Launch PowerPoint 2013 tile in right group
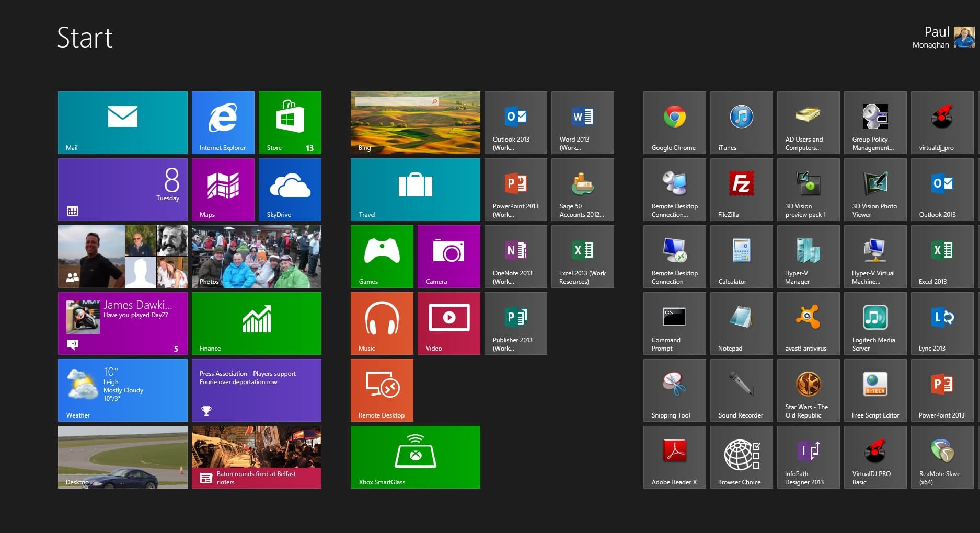This screenshot has height=533, width=980. [x=942, y=390]
